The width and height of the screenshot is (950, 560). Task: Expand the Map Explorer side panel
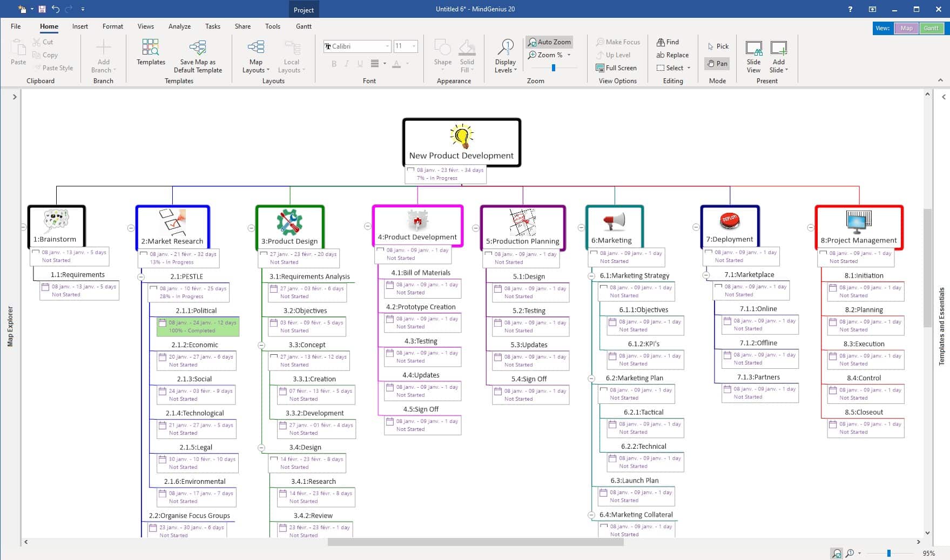[x=15, y=97]
